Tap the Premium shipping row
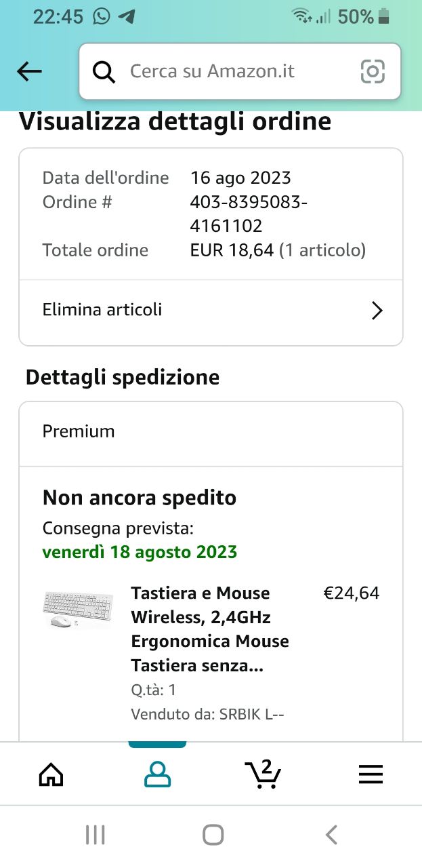Image resolution: width=422 pixels, height=868 pixels. click(x=211, y=432)
